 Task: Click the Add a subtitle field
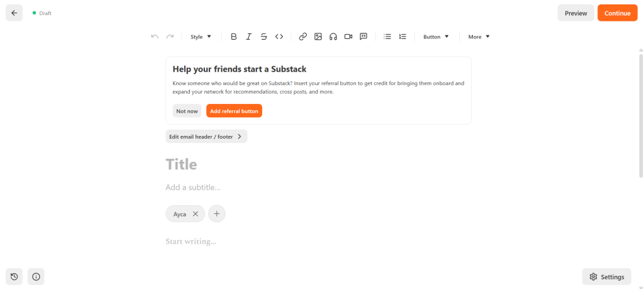click(318, 188)
